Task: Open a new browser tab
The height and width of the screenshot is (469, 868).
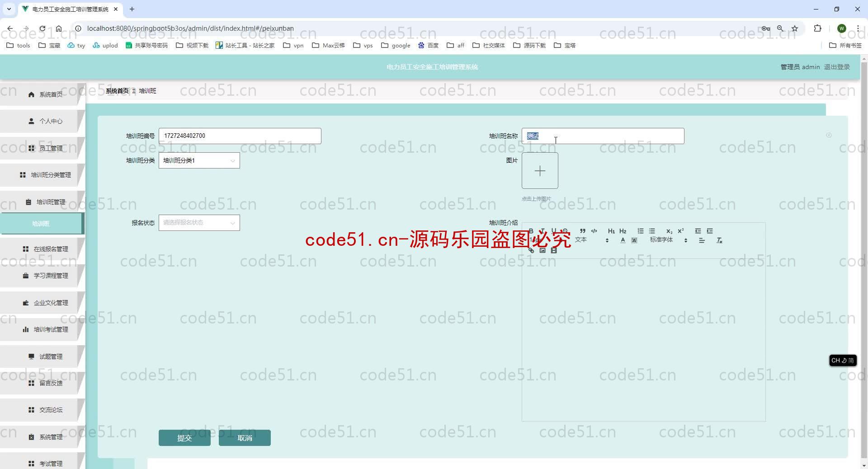Action: click(132, 9)
